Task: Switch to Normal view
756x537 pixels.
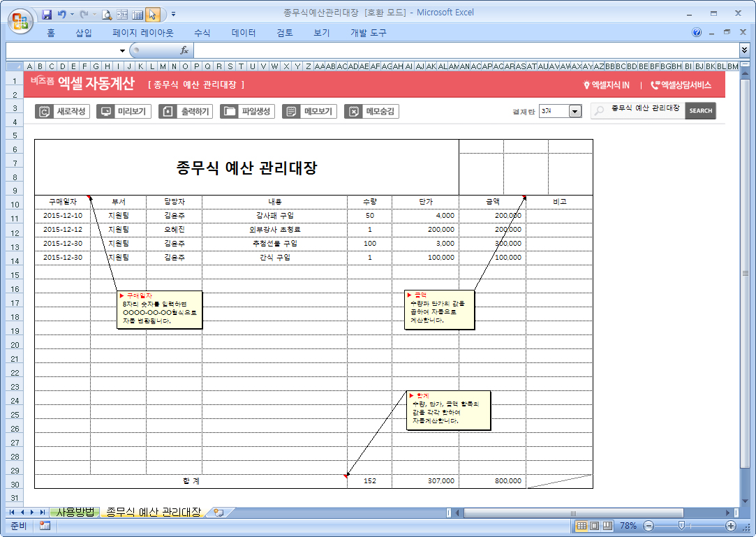Action: click(582, 525)
